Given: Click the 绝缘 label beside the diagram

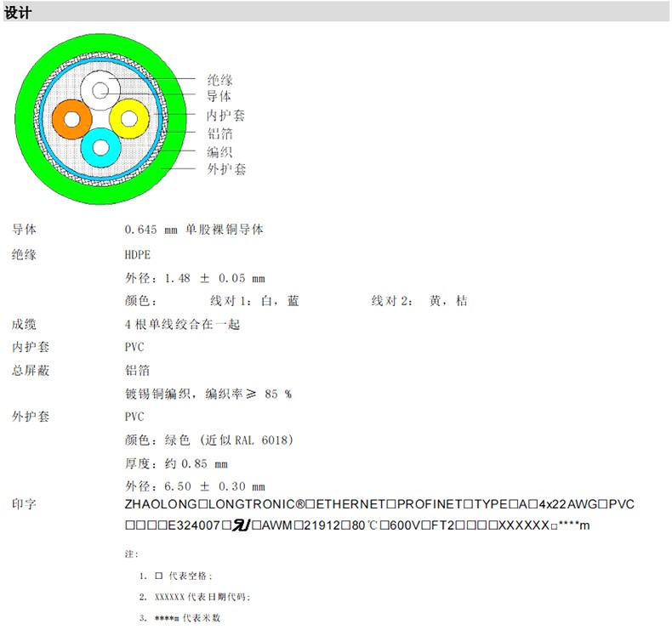Looking at the screenshot, I should pos(219,79).
